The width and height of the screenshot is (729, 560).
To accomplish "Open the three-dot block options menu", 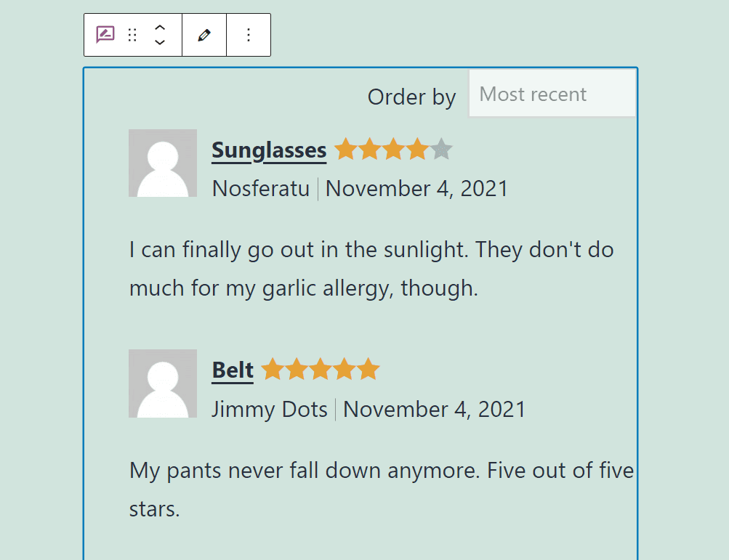I will tap(248, 34).
